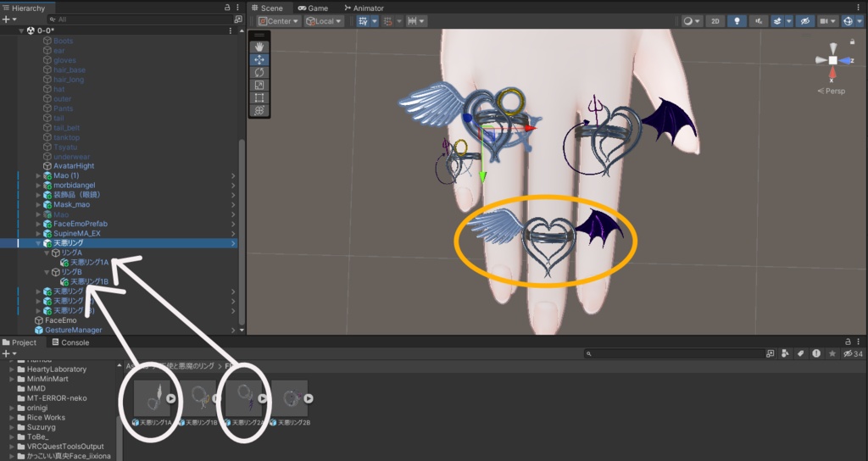
Task: Collapse the リングA object
Action: tap(47, 253)
